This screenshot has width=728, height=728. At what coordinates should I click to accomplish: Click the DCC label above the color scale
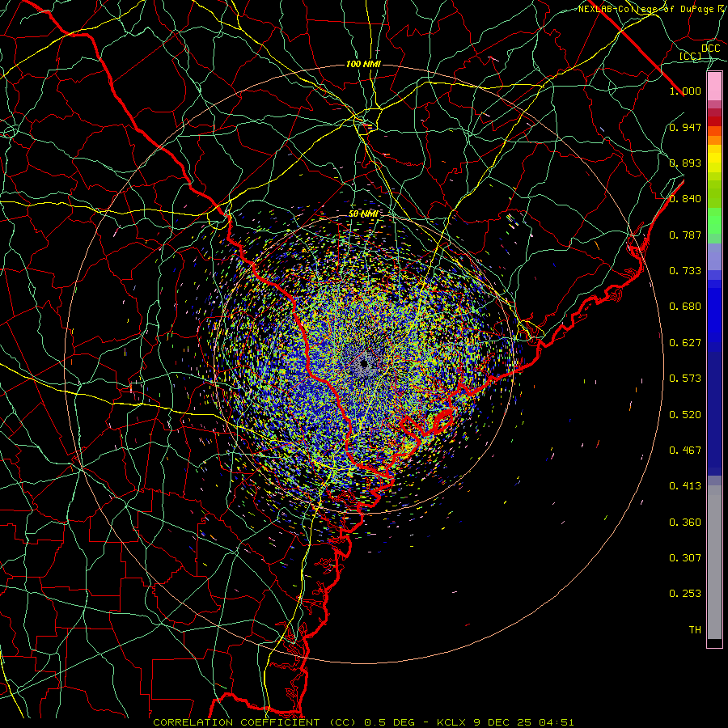tap(710, 49)
